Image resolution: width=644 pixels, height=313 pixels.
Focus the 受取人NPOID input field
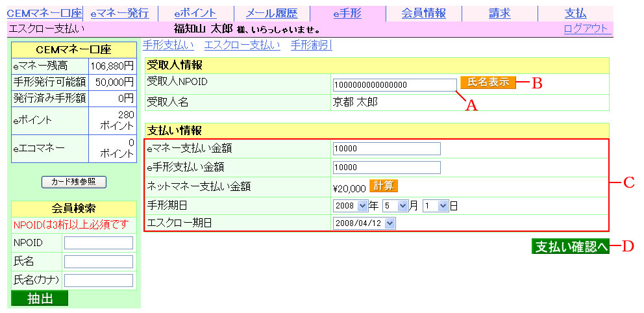(x=394, y=84)
